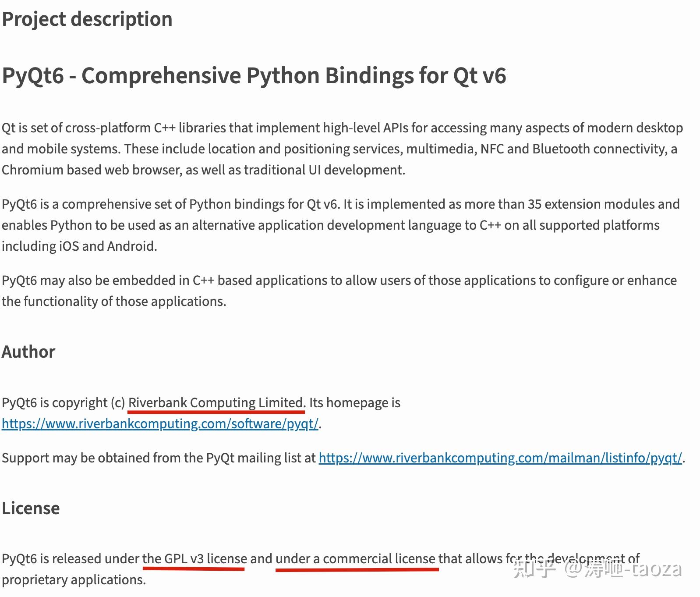
Task: Click the text 'Support may be obtained from'
Action: pos(92,458)
